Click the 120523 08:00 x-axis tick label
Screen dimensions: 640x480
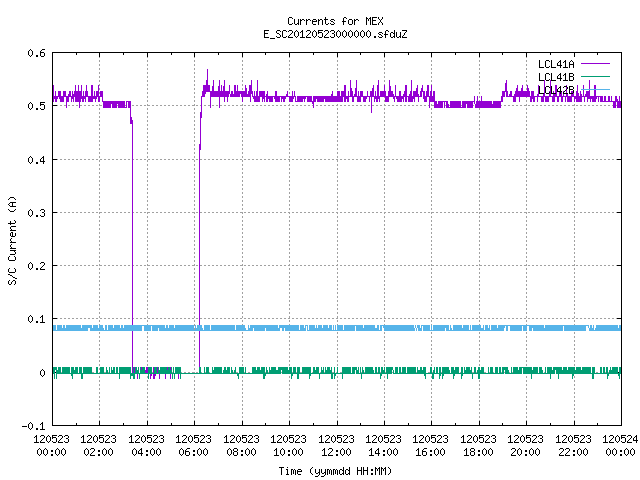241,446
